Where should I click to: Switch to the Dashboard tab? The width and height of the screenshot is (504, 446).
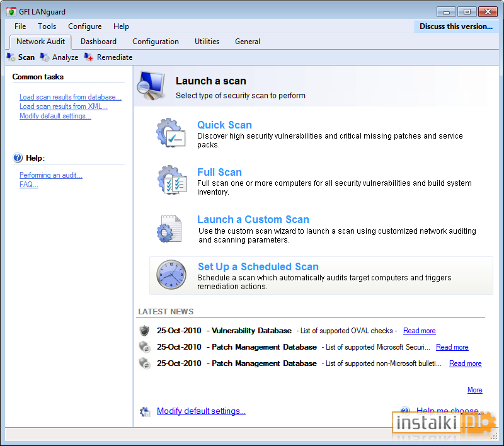click(98, 42)
